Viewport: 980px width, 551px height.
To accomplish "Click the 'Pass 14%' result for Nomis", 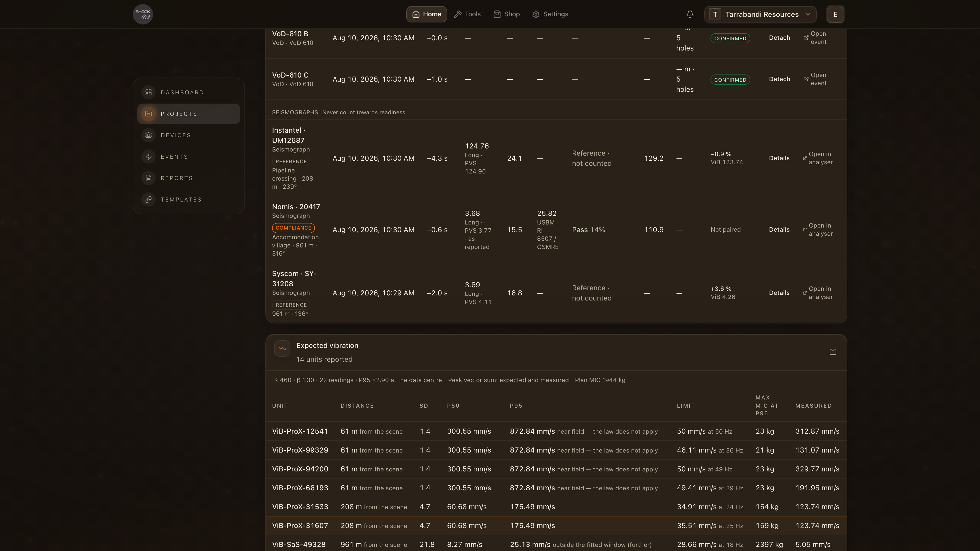I will pyautogui.click(x=588, y=230).
